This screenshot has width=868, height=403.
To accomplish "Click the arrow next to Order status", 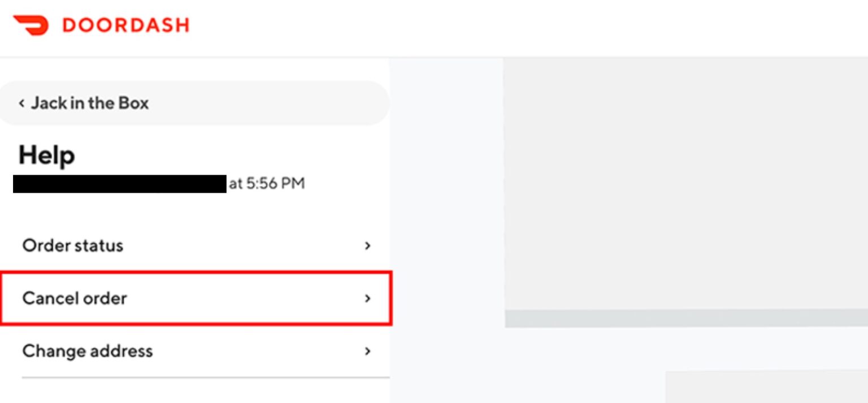I will (x=368, y=246).
